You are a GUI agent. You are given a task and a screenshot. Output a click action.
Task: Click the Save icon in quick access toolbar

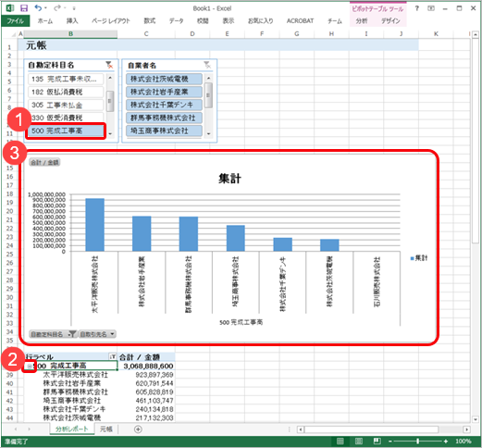[x=24, y=8]
